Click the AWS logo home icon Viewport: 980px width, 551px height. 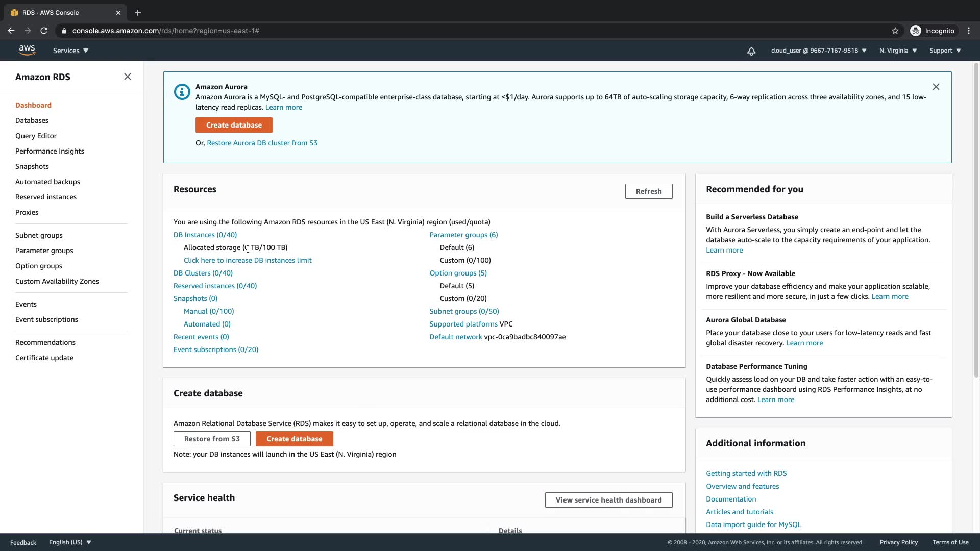[x=27, y=50]
